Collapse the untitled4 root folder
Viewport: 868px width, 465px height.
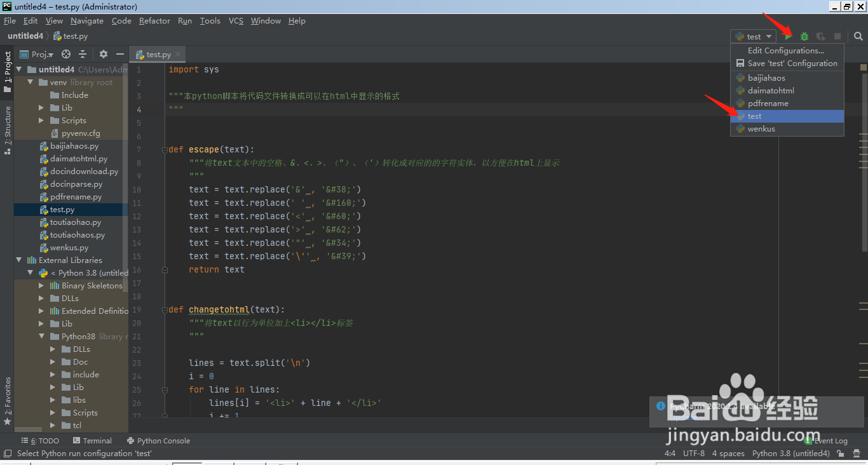click(18, 70)
